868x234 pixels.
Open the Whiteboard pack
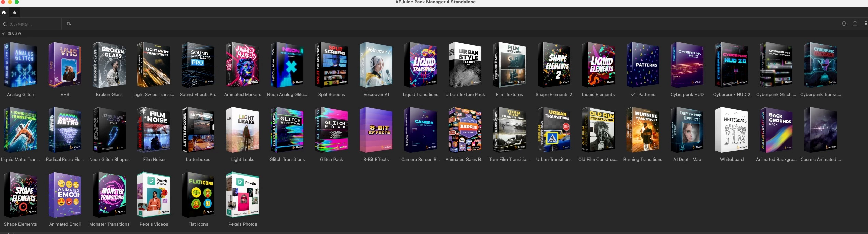click(732, 130)
